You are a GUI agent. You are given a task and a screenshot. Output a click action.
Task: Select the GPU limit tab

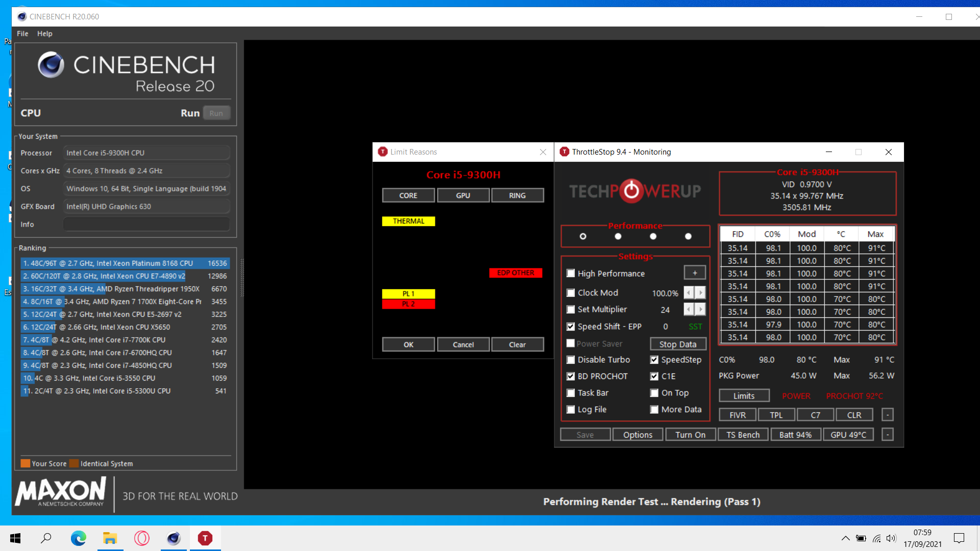[463, 195]
